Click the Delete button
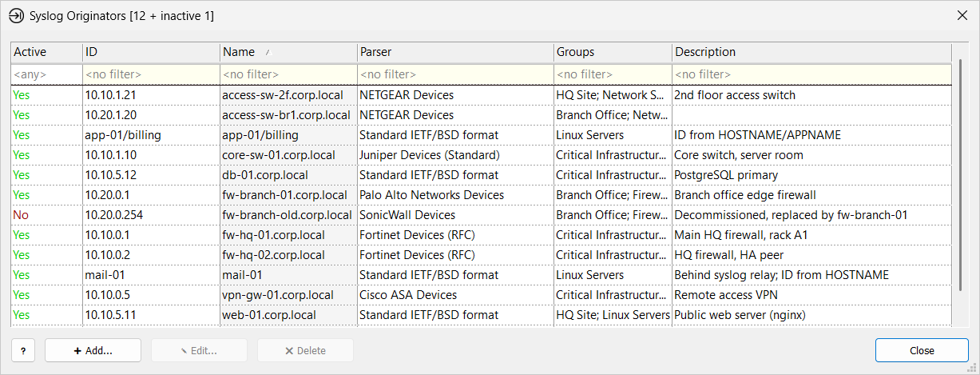The width and height of the screenshot is (980, 375). pos(305,350)
